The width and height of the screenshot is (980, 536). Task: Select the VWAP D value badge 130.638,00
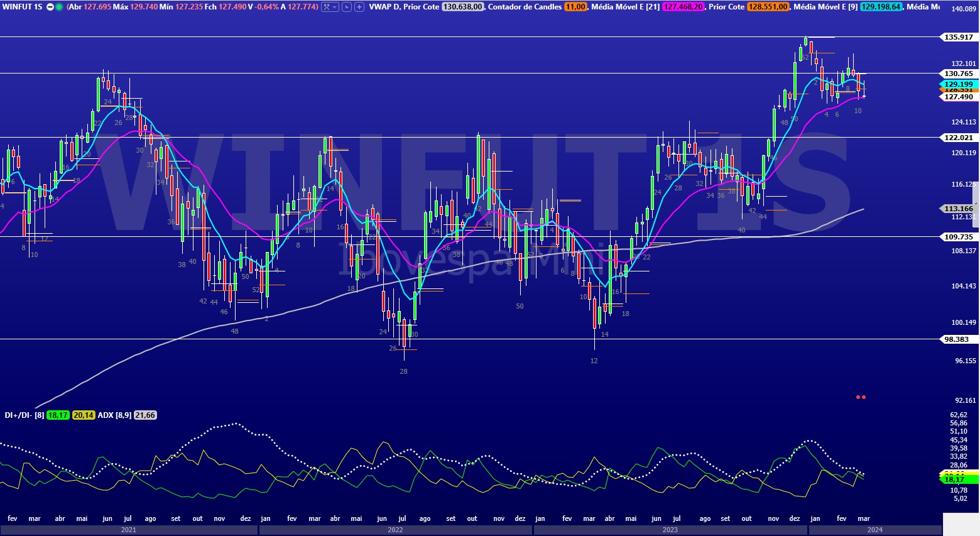(x=463, y=7)
